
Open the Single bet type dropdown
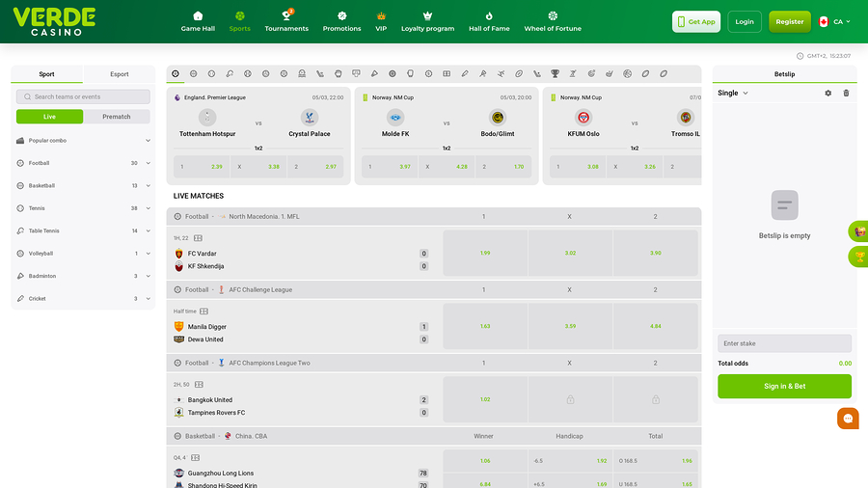tap(732, 93)
